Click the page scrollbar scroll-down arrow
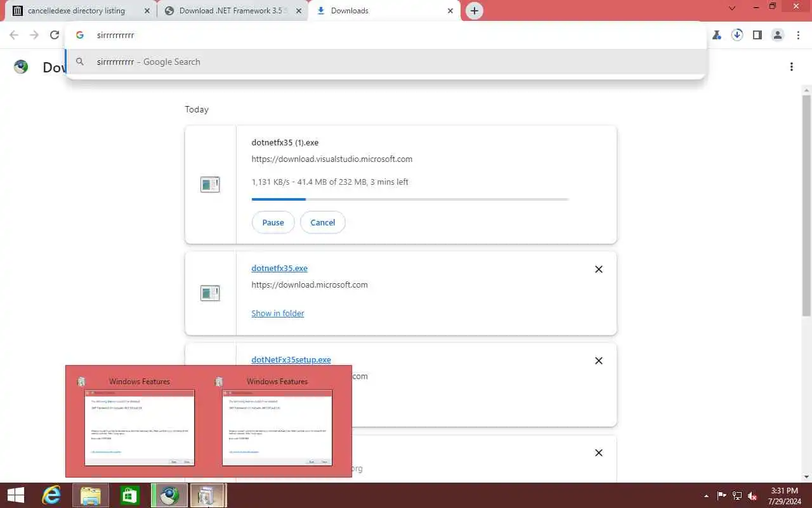Viewport: 812px width, 508px height. coord(806,477)
